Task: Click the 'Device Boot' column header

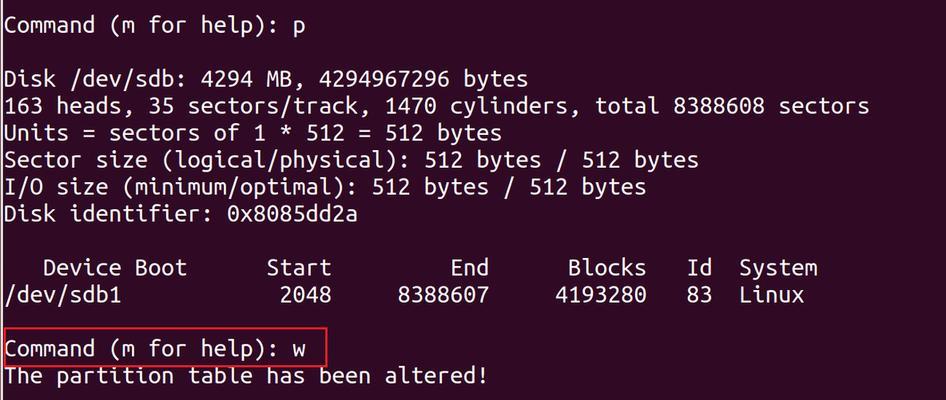Action: pos(115,267)
